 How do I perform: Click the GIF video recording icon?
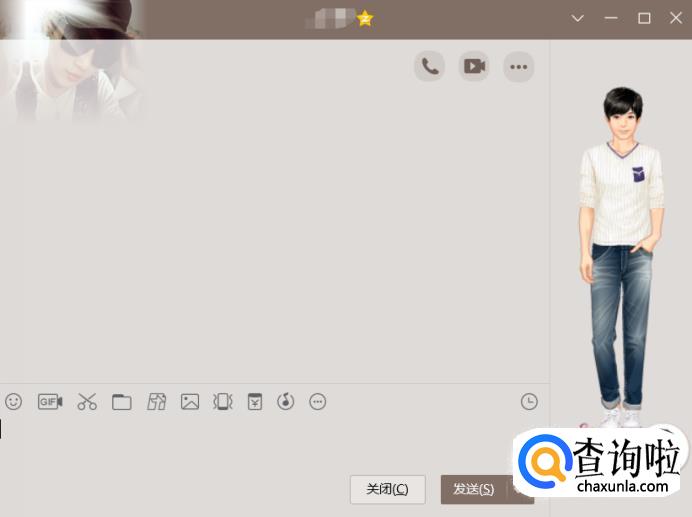coord(50,402)
